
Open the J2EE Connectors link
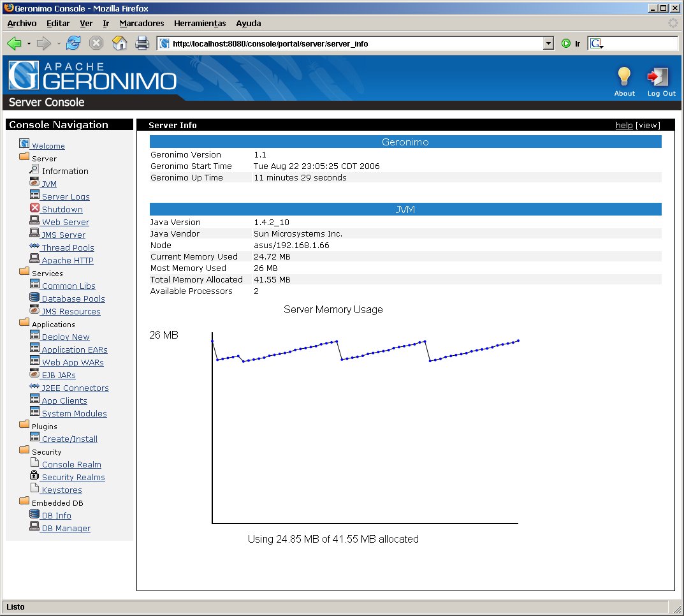75,388
